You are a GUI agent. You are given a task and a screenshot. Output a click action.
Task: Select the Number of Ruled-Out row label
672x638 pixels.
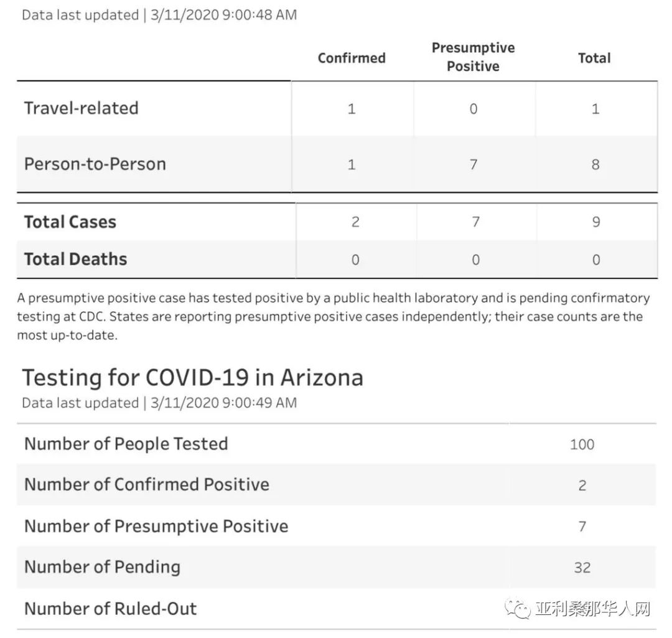[110, 608]
